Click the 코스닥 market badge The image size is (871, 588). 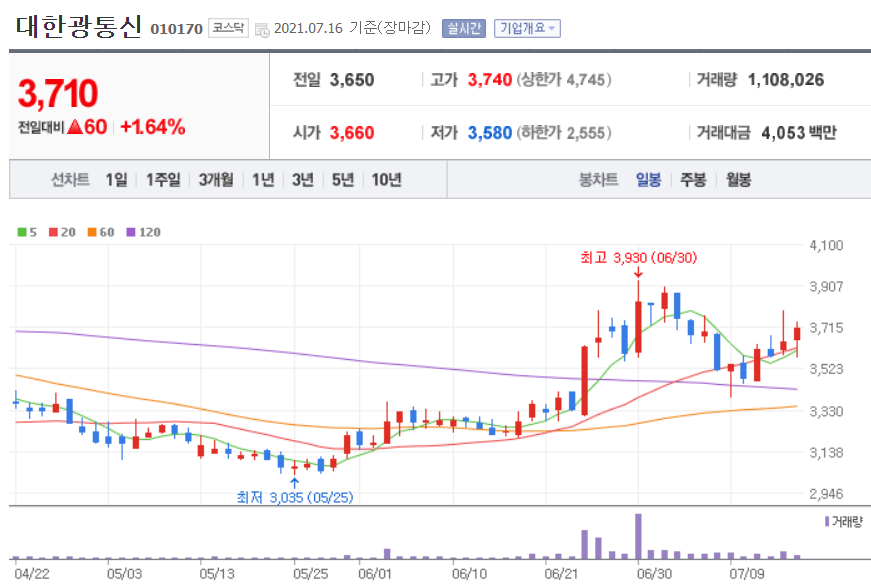(228, 28)
